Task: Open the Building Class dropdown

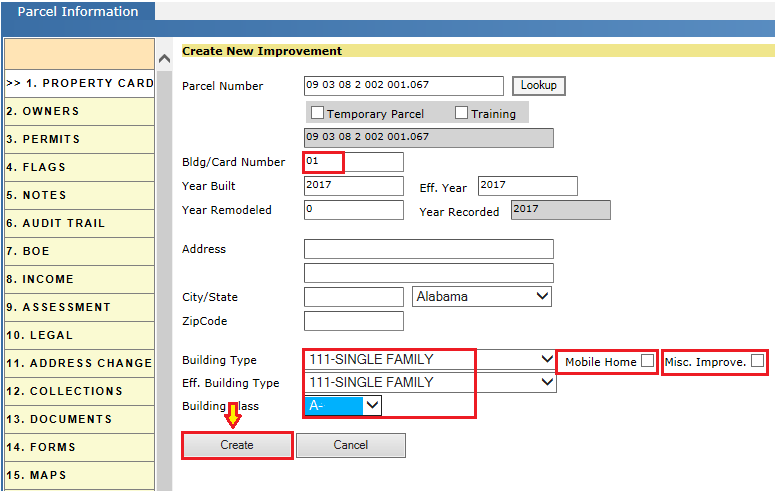Action: point(343,405)
